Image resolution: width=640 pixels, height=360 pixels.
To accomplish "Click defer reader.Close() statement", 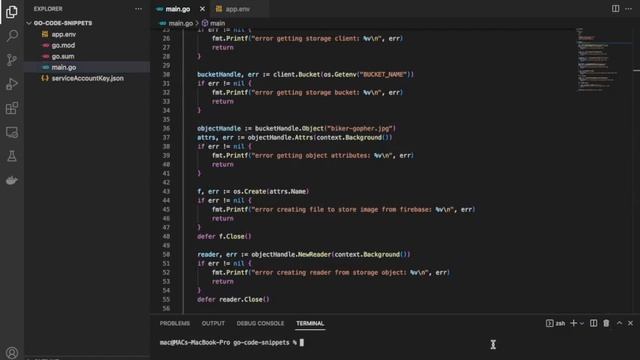I will (x=233, y=300).
